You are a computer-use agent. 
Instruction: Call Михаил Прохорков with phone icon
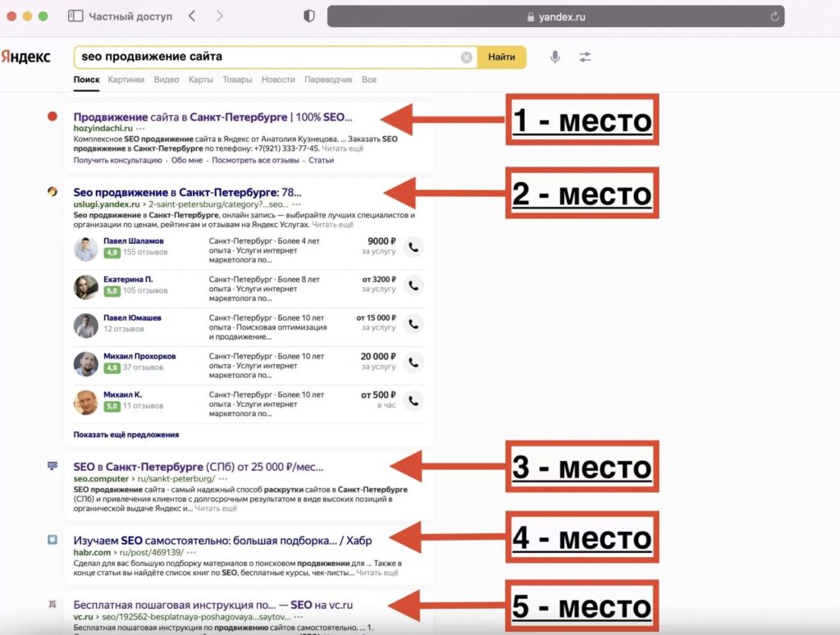pyautogui.click(x=413, y=363)
